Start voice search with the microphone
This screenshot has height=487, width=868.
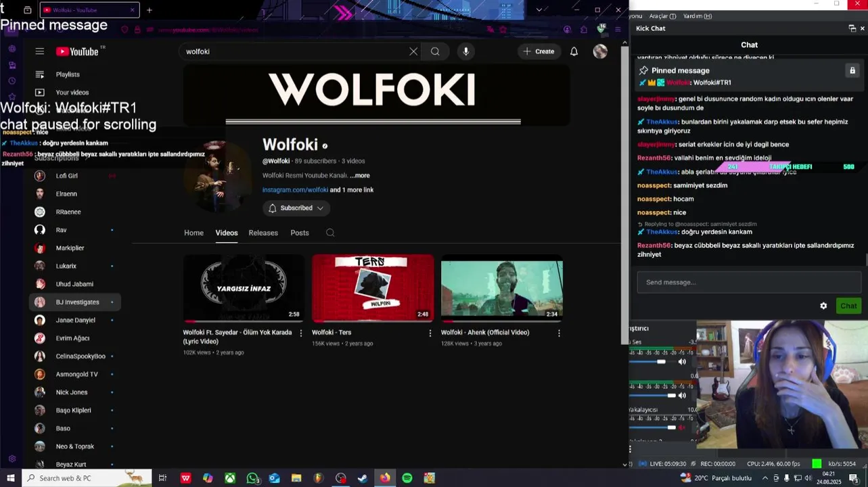[465, 51]
